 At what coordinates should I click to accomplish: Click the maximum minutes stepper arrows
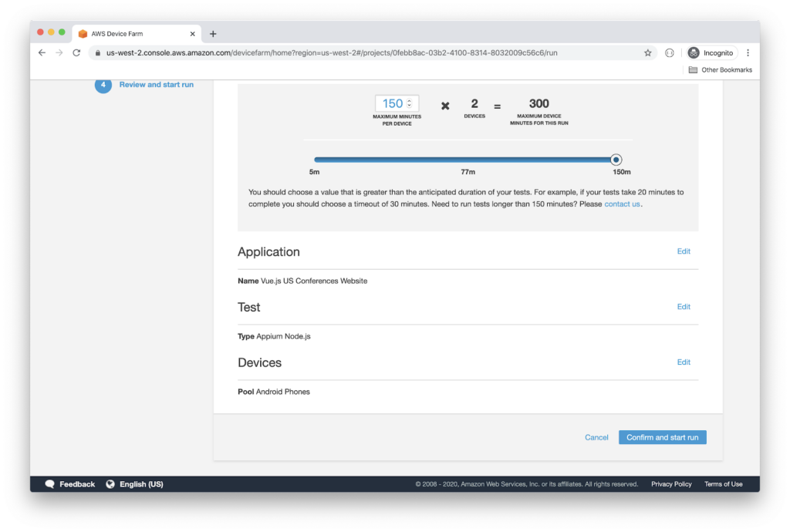409,103
